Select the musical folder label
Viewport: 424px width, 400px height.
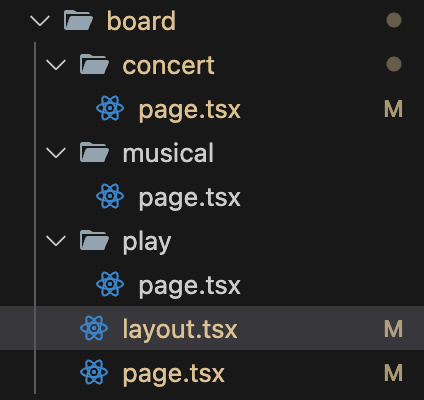click(168, 153)
